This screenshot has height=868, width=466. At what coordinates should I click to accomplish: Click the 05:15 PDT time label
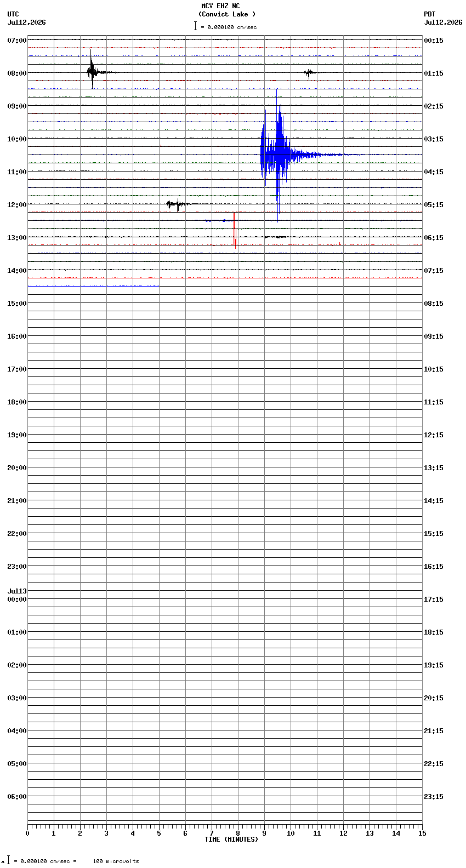pos(434,205)
